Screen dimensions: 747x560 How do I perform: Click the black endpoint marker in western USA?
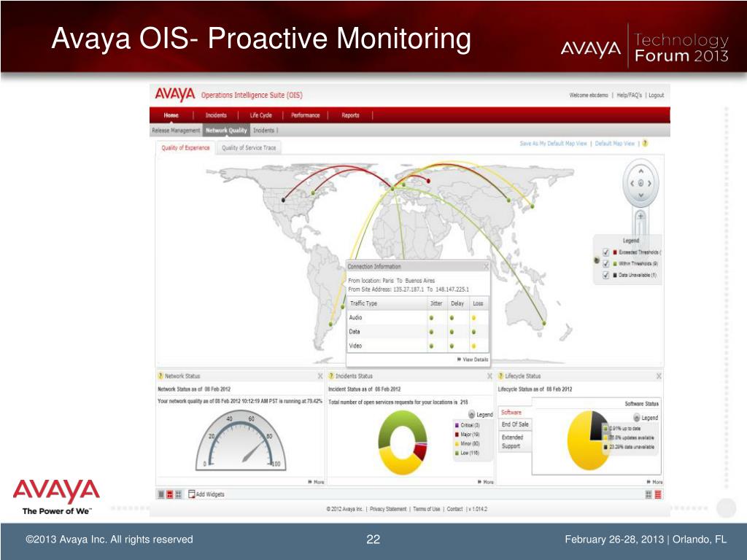tap(284, 200)
